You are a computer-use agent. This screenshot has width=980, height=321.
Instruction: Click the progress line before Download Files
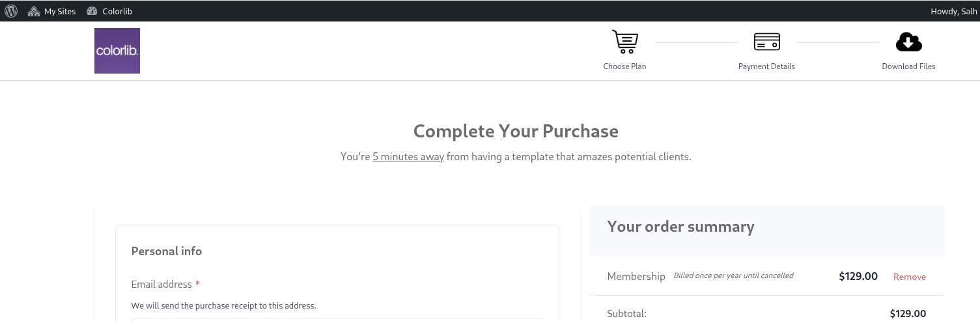[x=837, y=42]
